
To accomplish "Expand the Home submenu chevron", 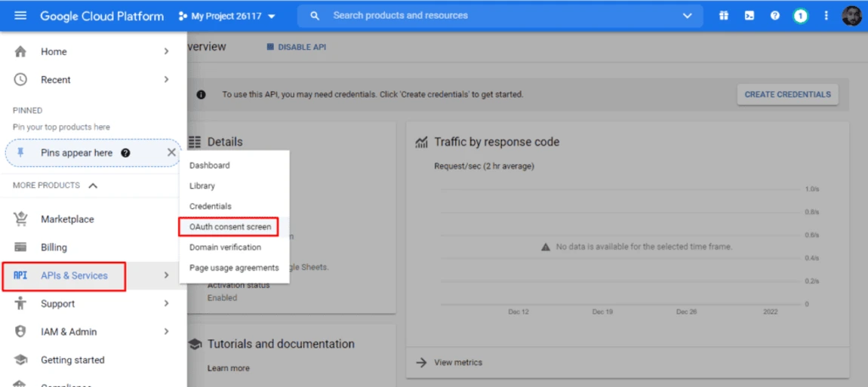I will (166, 51).
